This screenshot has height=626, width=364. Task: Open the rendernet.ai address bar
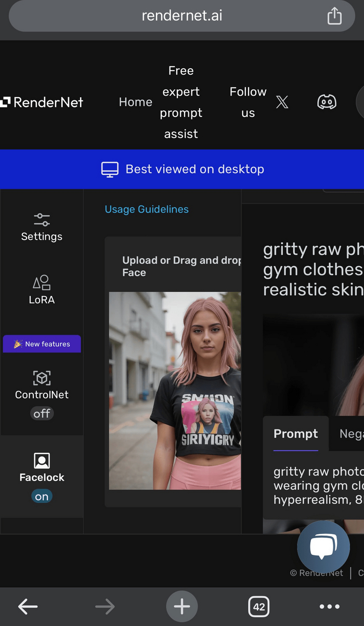click(x=182, y=16)
